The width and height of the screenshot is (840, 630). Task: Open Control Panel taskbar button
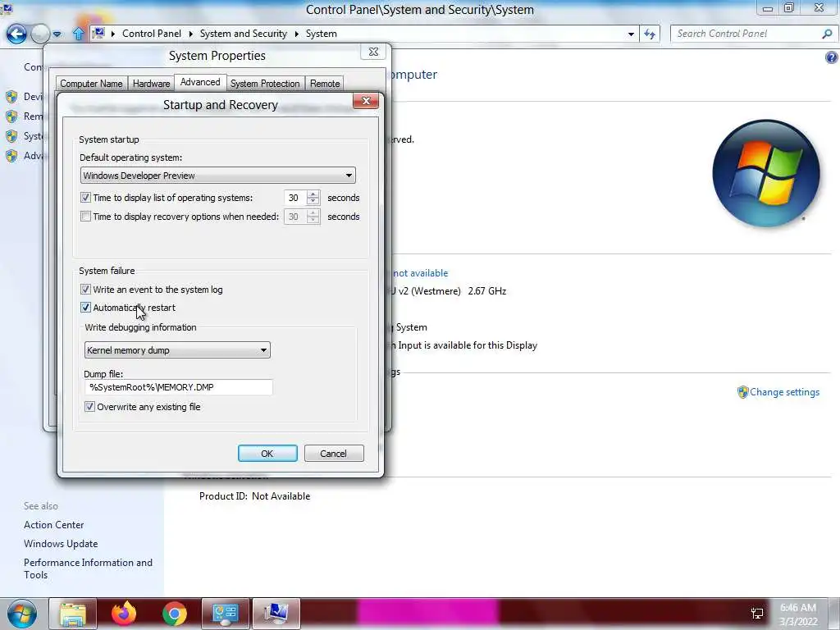[x=226, y=614]
